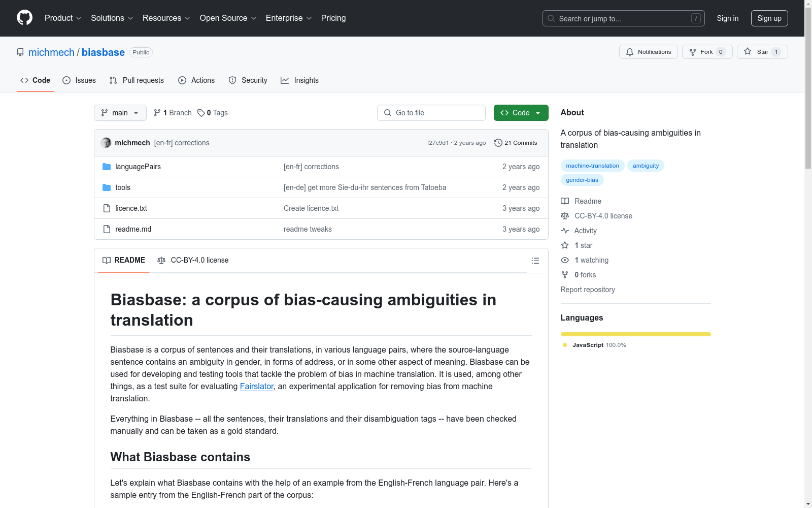Click the Actions play icon
Image resolution: width=812 pixels, height=508 pixels.
(x=182, y=80)
